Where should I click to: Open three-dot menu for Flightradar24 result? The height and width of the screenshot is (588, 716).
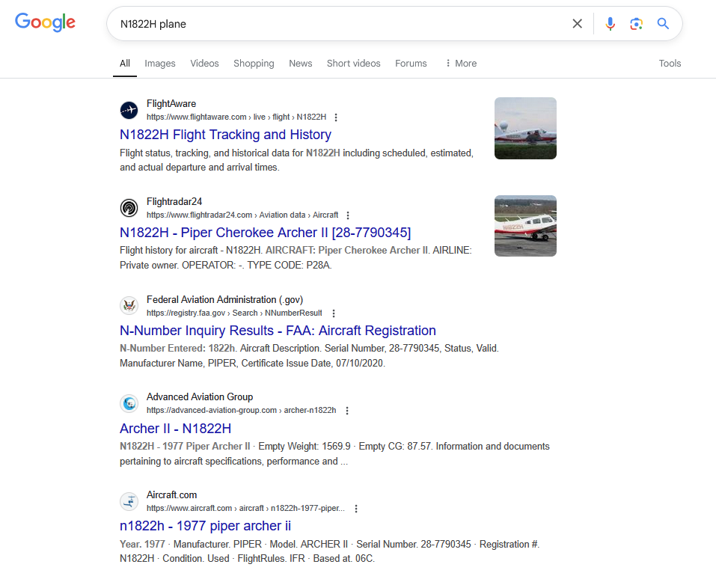(x=348, y=215)
